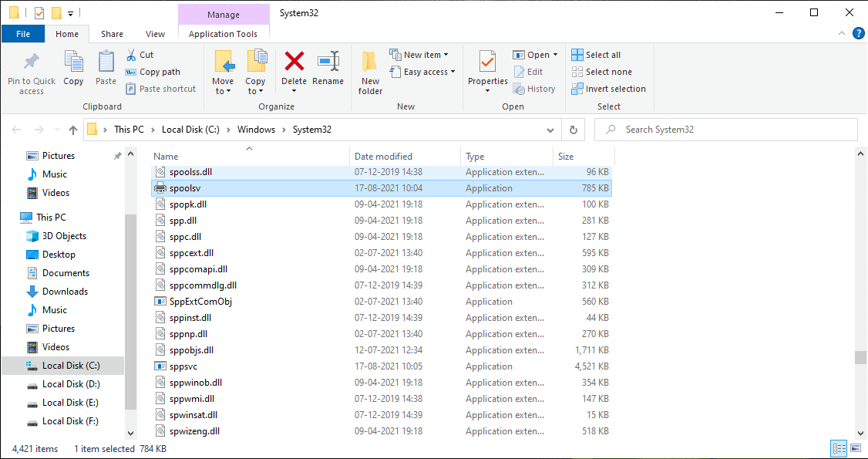Open address bar history dropdown arrow
The image size is (868, 459).
click(549, 130)
